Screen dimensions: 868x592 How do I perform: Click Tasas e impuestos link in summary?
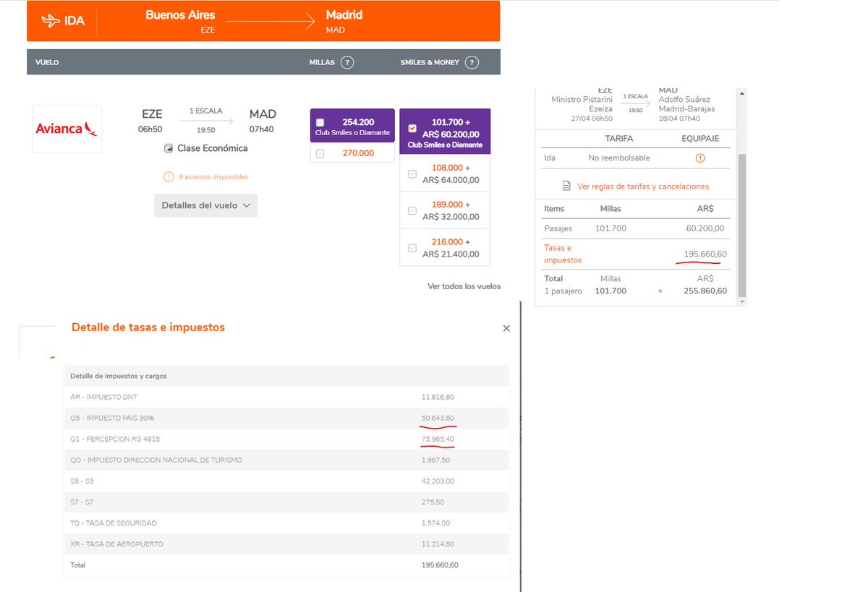coord(563,254)
